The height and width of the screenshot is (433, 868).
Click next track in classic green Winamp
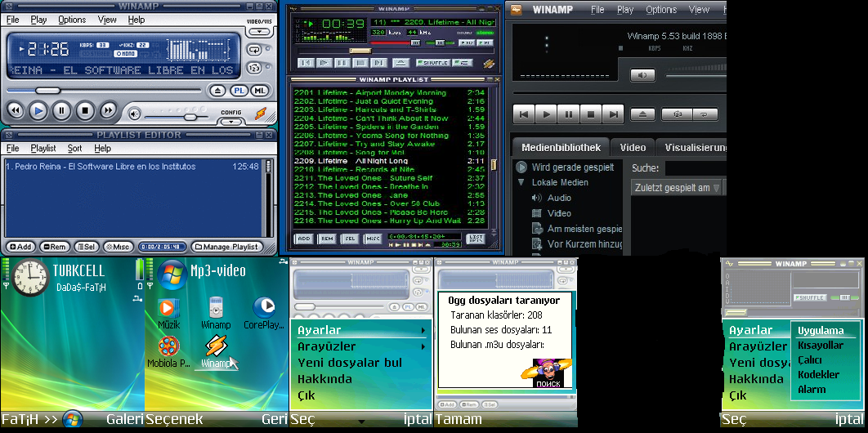coord(378,63)
